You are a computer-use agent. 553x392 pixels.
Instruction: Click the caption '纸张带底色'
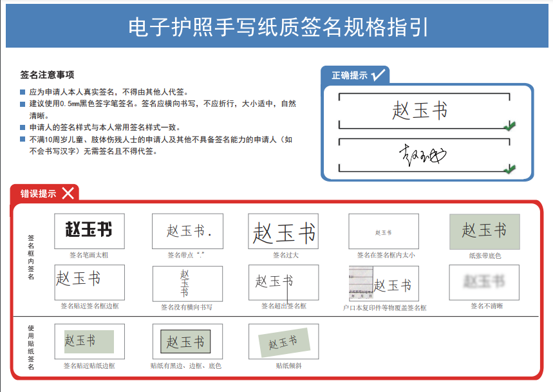tap(485, 256)
